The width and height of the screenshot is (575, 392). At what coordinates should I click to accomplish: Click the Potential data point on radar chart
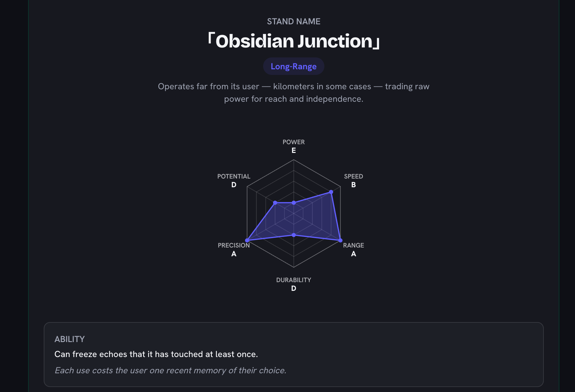275,203
